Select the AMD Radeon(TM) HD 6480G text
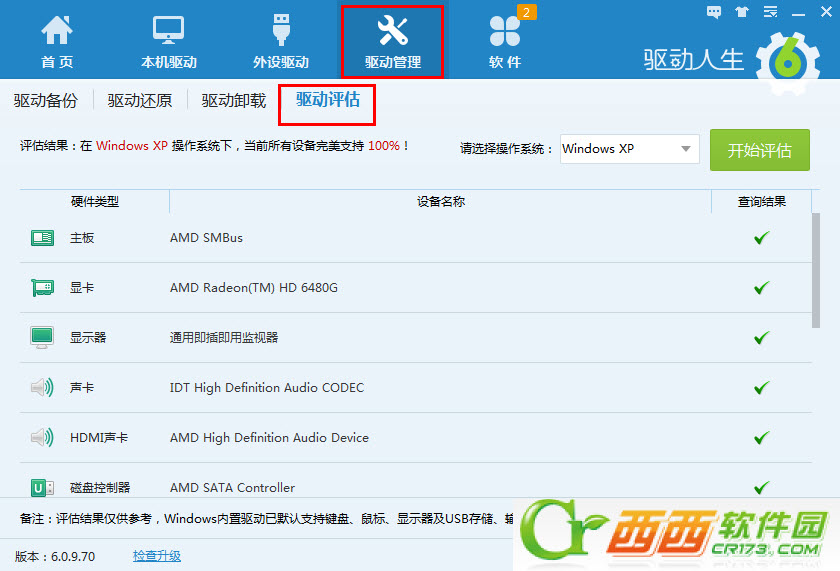Viewport: 840px width, 571px height. [x=254, y=288]
